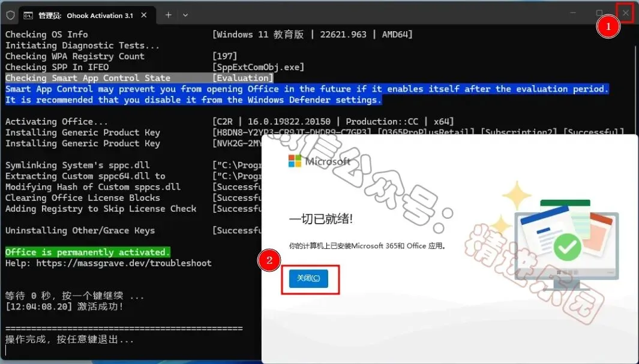This screenshot has height=364, width=639.
Task: Close the terminal window
Action: point(626,13)
